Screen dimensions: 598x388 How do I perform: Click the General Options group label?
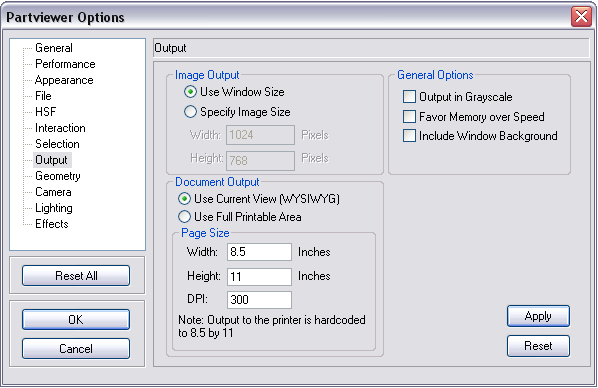click(435, 75)
